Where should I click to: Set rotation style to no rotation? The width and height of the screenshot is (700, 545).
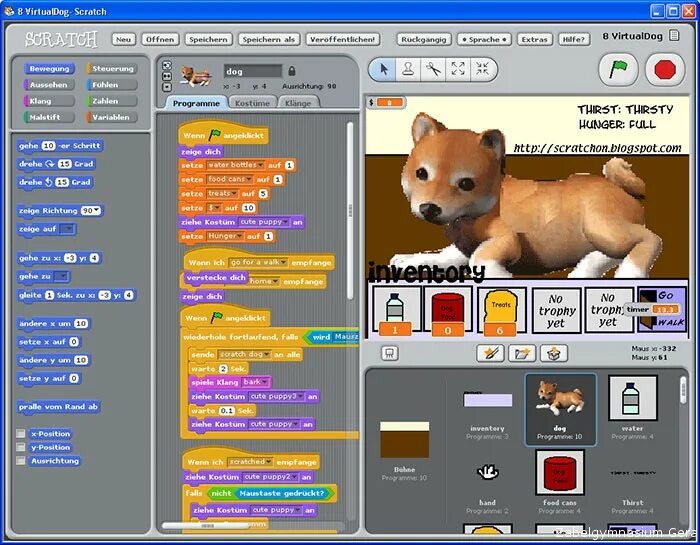pos(167,87)
